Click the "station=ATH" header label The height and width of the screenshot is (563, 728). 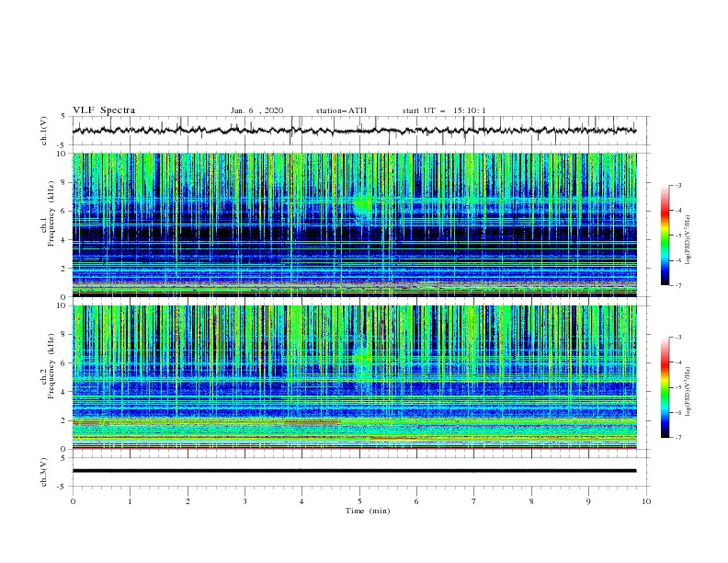[x=341, y=110]
